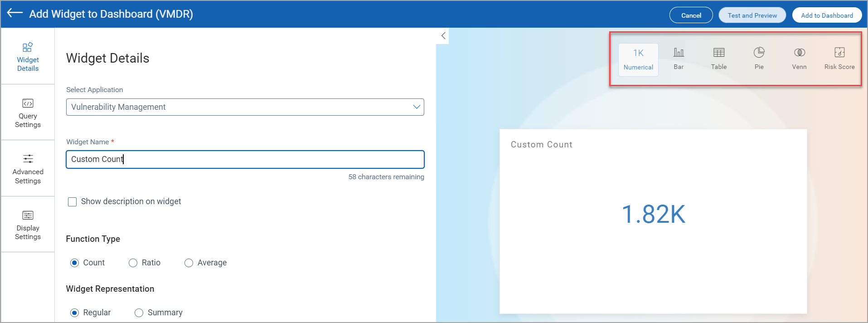Open the Select Application dropdown

tap(245, 107)
